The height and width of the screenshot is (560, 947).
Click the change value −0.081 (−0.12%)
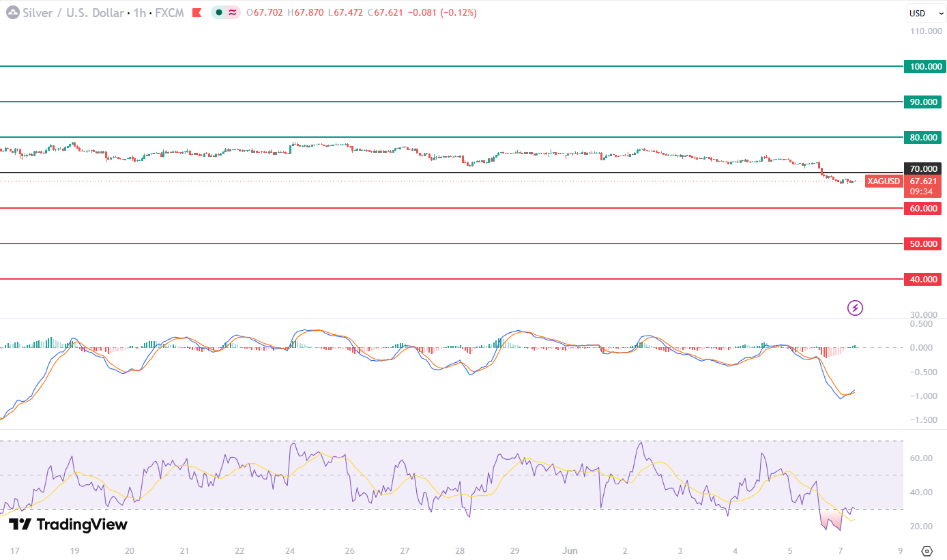(x=443, y=12)
